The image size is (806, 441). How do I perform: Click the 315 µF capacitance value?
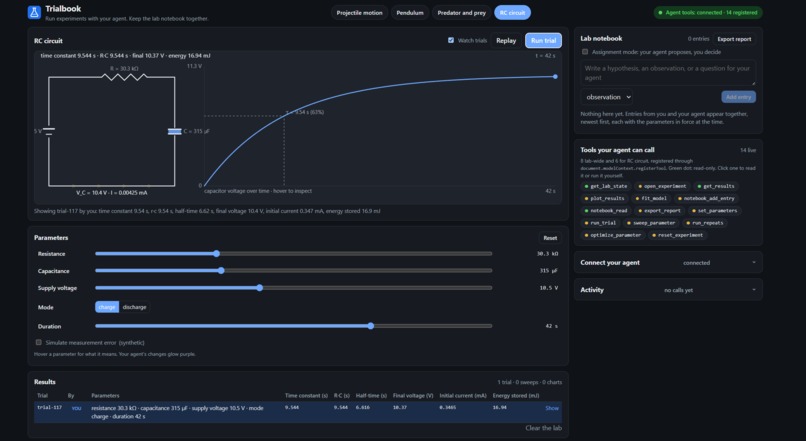tap(549, 271)
